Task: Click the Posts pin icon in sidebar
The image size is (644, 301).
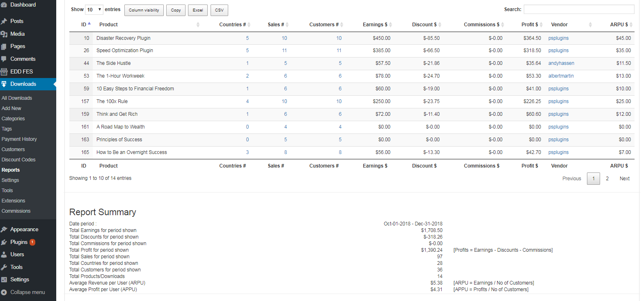Action: [4, 21]
